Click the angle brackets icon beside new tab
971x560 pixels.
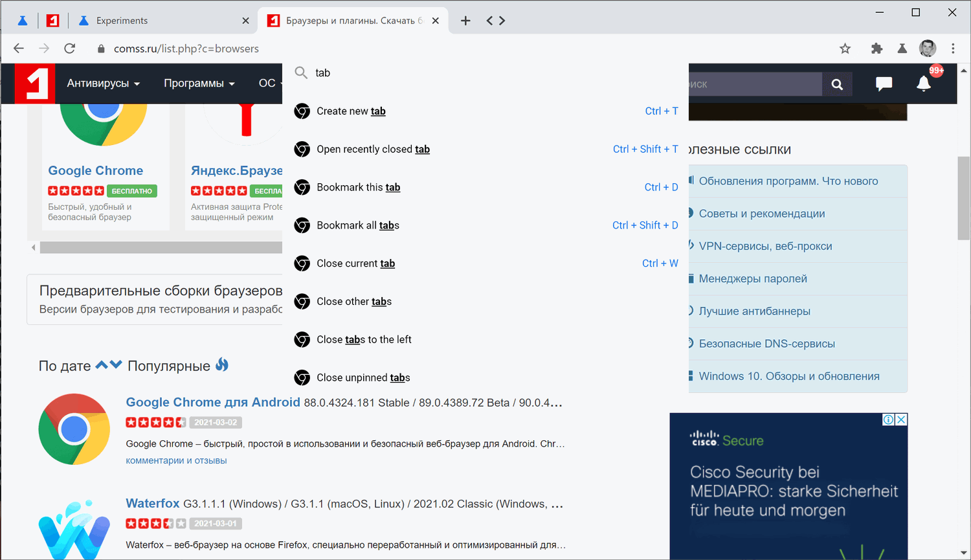pos(496,21)
